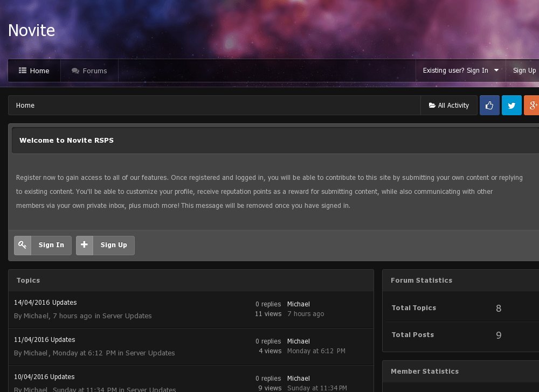Open the 11/04/2016 Updates topic

click(x=45, y=340)
